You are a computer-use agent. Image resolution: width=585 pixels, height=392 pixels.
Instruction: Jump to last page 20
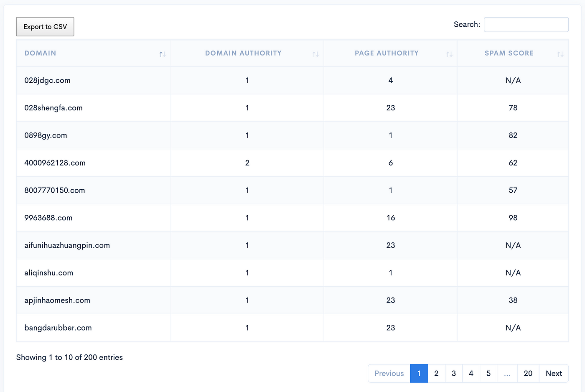click(x=528, y=373)
